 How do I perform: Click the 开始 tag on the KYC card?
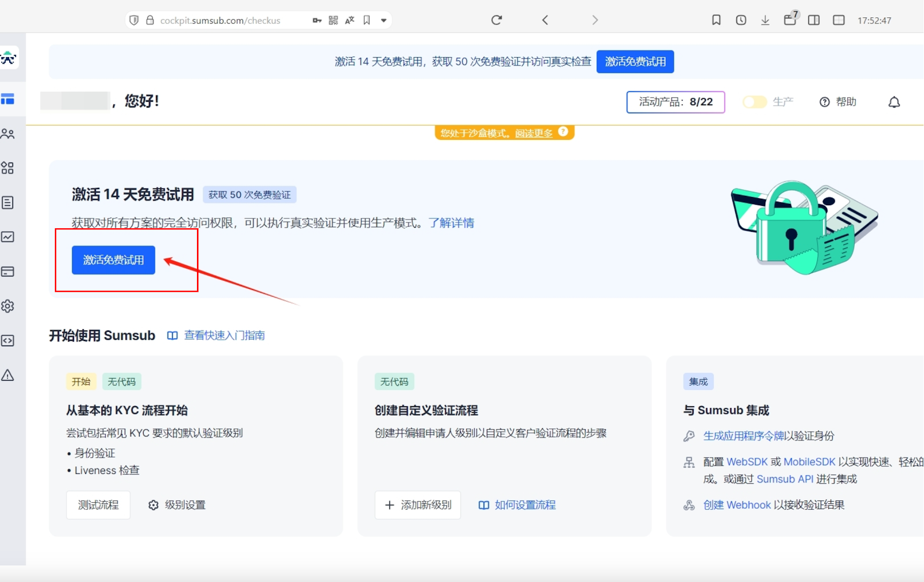81,381
